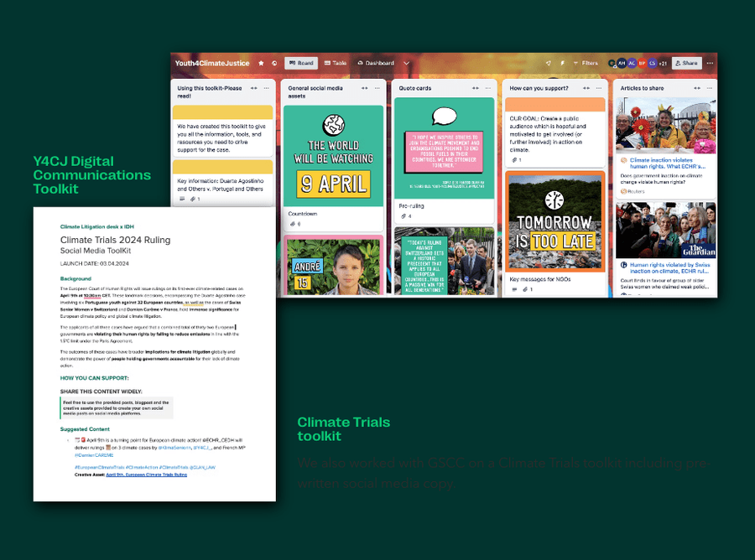Click the 'Climate Trials 2024 Ruling' document title
Viewport: 755px width, 560px height.
pos(115,240)
